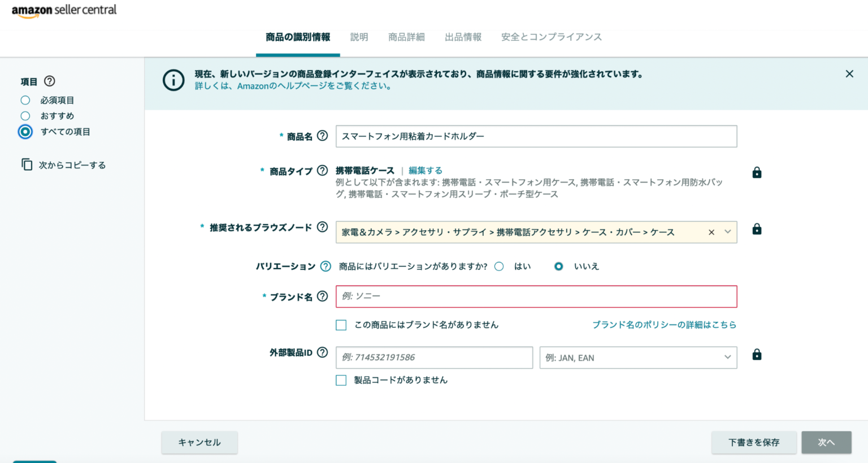Click inside the ブランド名 input field
Image resolution: width=868 pixels, height=463 pixels.
[536, 296]
